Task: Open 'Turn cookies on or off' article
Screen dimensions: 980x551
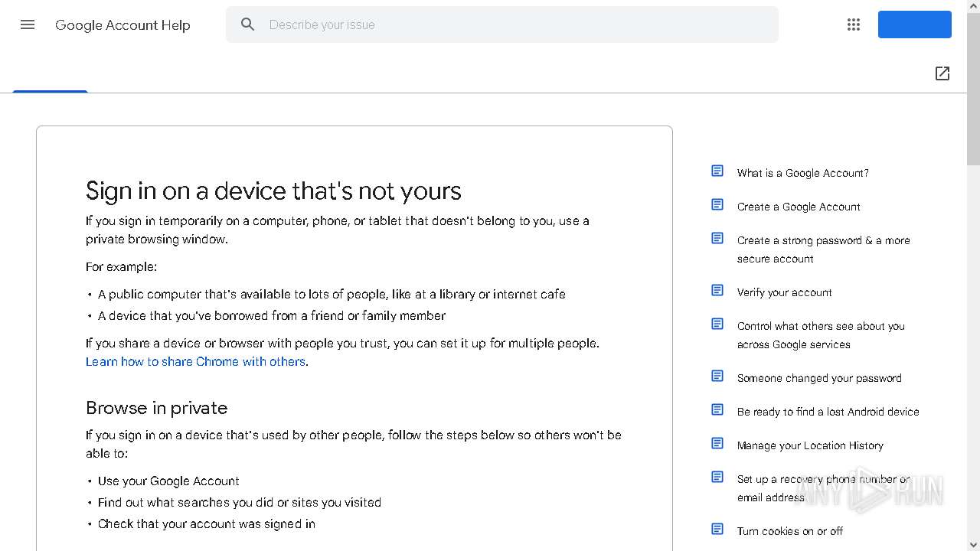Action: click(x=790, y=531)
